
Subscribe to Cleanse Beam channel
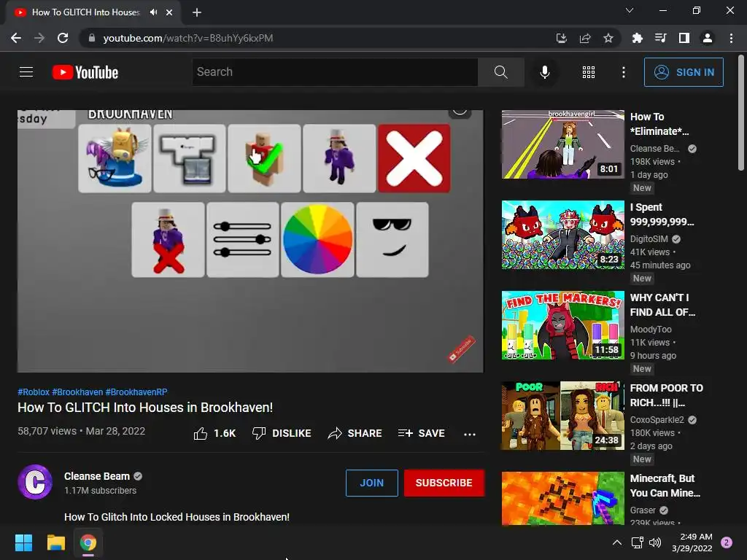click(444, 483)
